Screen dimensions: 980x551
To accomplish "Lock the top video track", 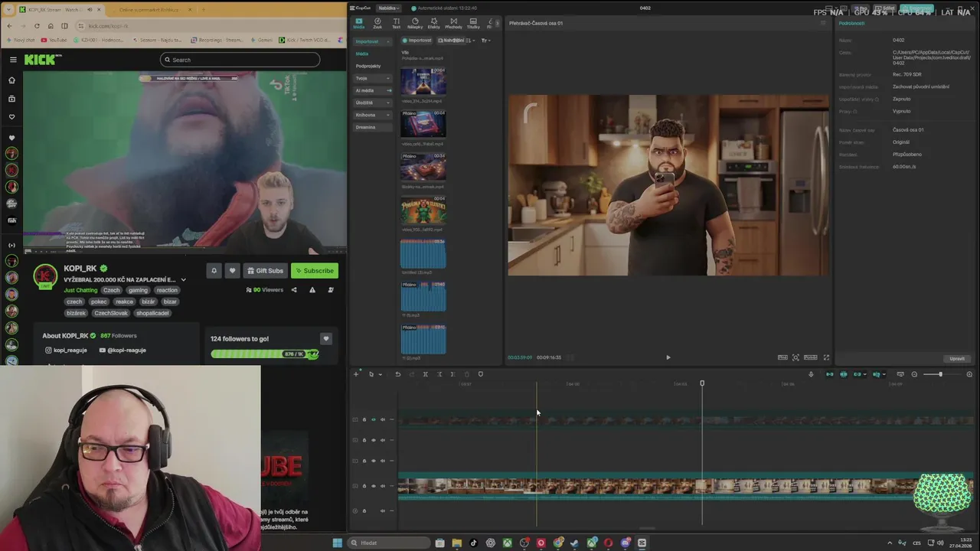I will pos(364,419).
